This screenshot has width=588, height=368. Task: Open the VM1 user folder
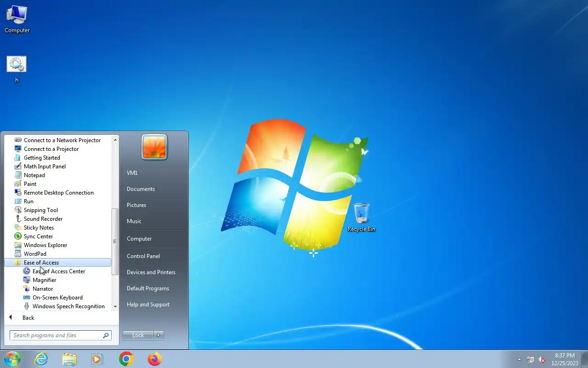click(154, 173)
